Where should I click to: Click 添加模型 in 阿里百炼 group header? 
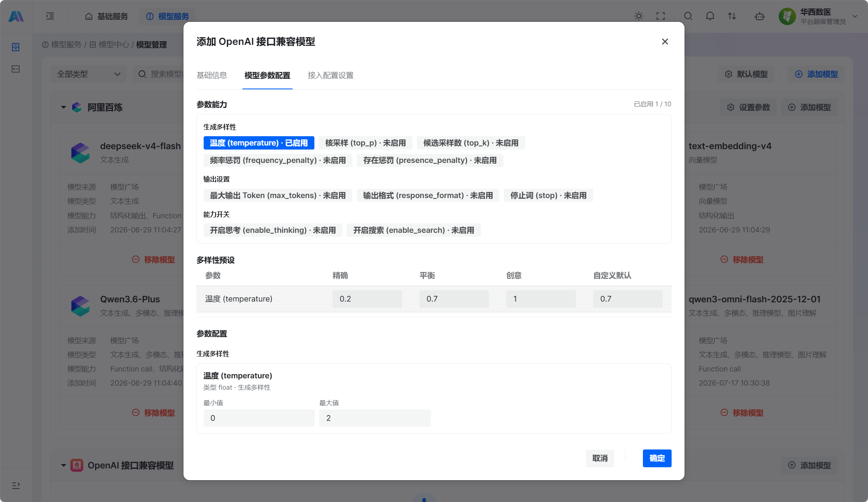(x=809, y=108)
